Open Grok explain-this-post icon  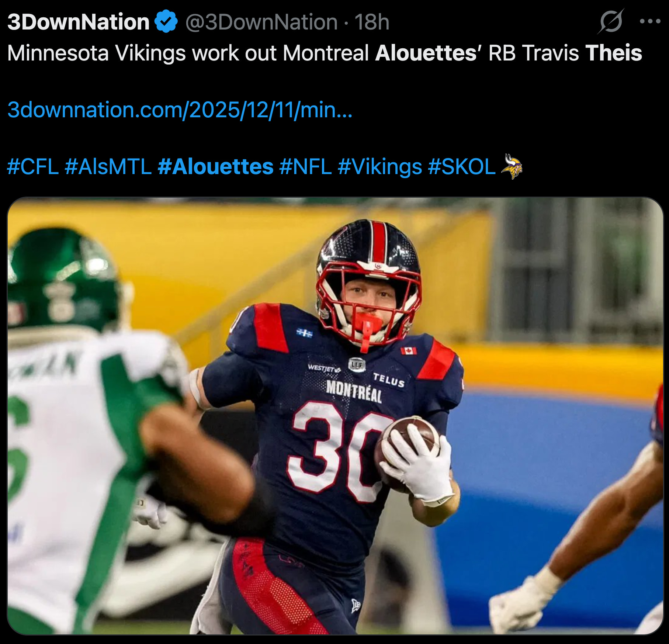(610, 21)
